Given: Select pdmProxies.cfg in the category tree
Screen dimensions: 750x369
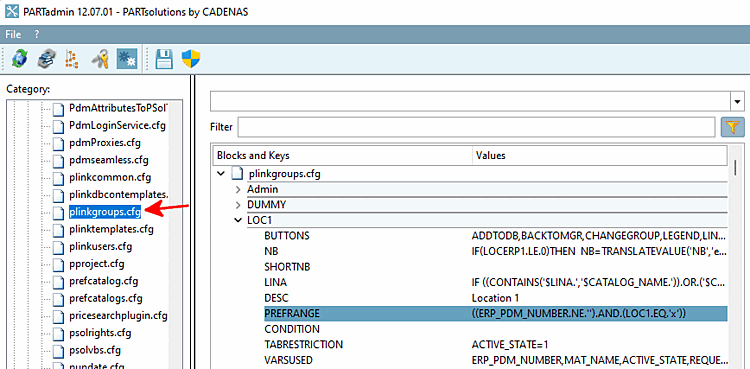Looking at the screenshot, I should [x=105, y=143].
